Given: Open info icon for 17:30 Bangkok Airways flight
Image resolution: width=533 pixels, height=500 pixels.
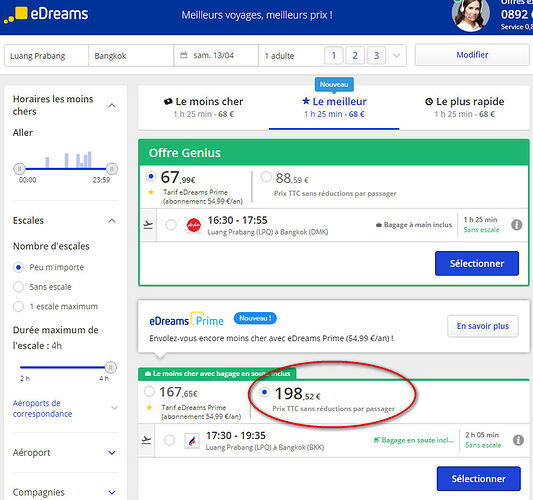Looking at the screenshot, I should (518, 440).
